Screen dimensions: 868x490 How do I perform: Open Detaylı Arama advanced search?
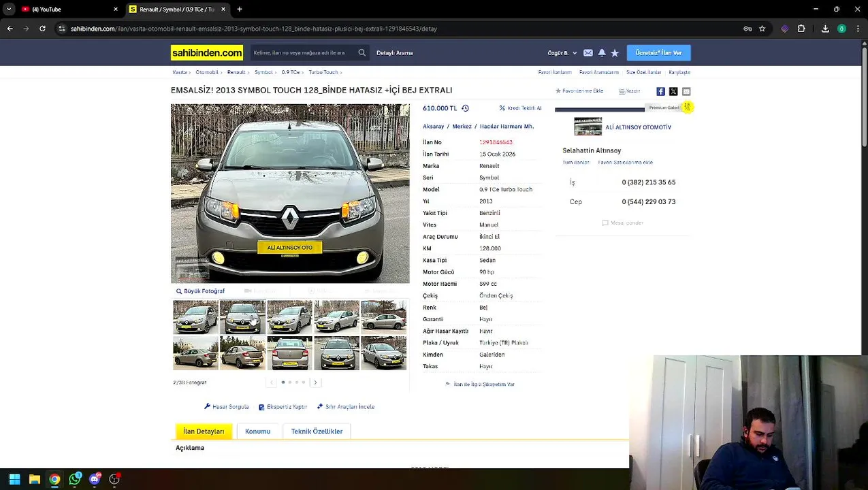click(x=395, y=52)
